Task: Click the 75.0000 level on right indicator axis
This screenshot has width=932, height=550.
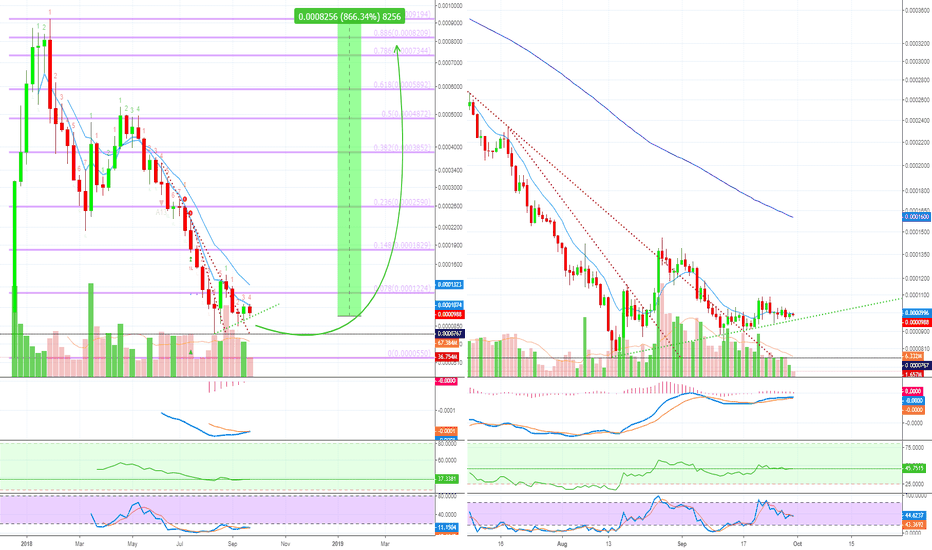Action: pos(915,447)
